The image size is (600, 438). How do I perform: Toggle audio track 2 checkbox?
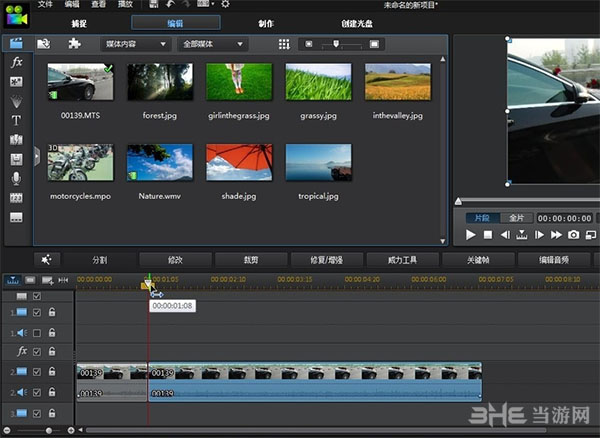[37, 392]
